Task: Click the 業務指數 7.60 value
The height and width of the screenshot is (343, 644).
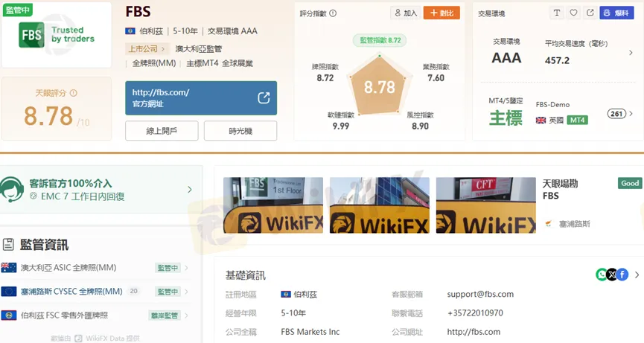Action: pyautogui.click(x=436, y=78)
